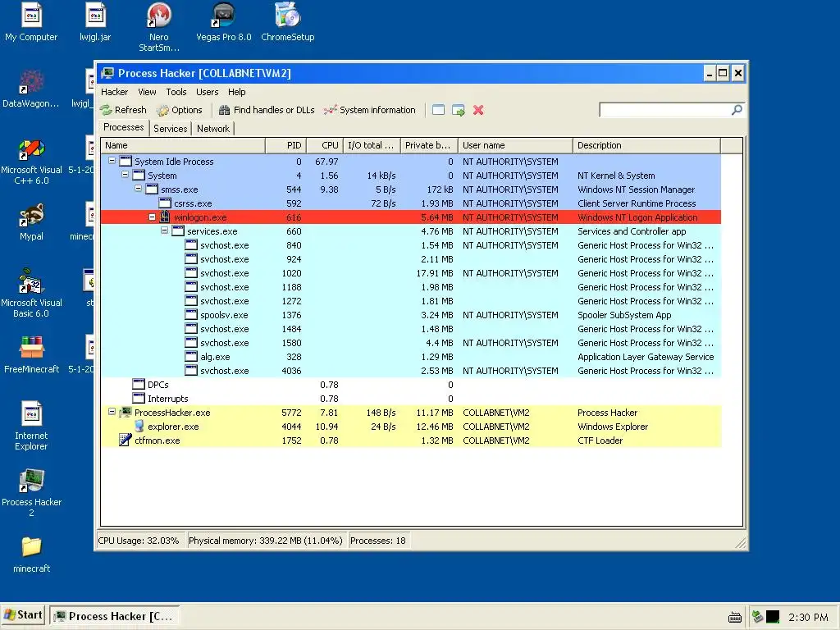Click the Start button
This screenshot has height=630, width=840.
pos(23,615)
